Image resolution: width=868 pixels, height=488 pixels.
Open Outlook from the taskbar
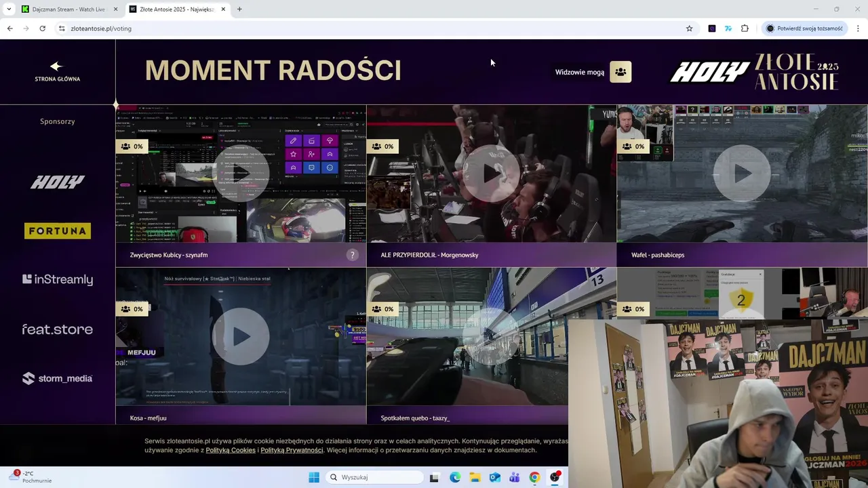[x=495, y=477]
